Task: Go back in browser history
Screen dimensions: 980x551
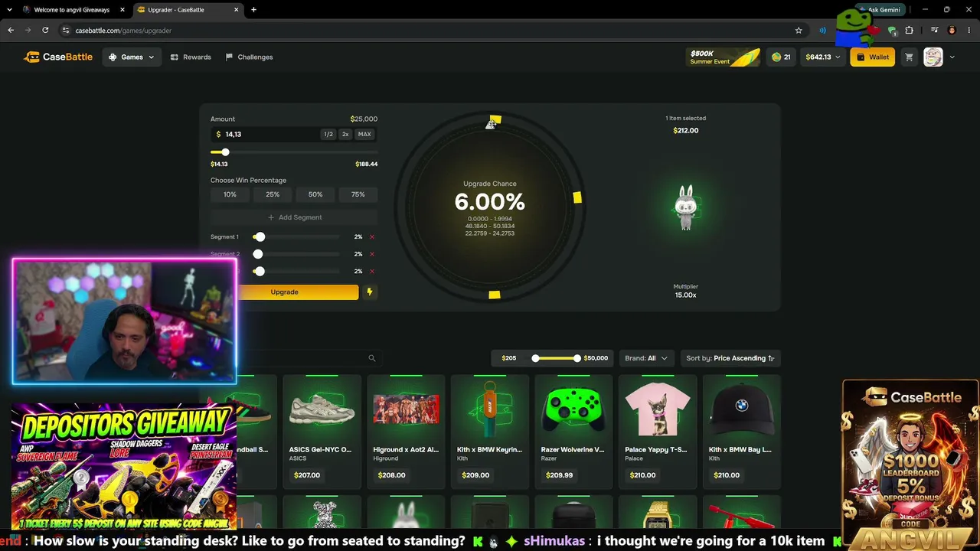Action: pos(11,31)
